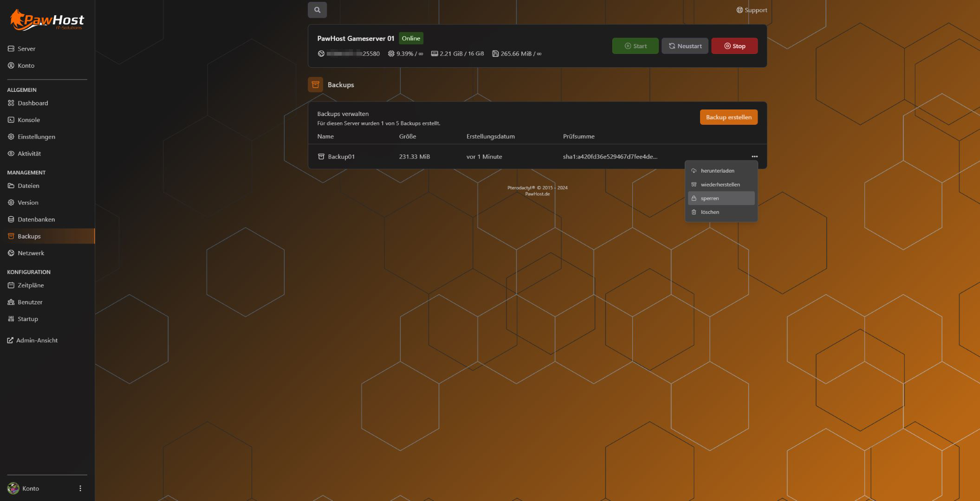Open Konsole from the sidebar
Viewport: 980px width, 501px height.
28,120
